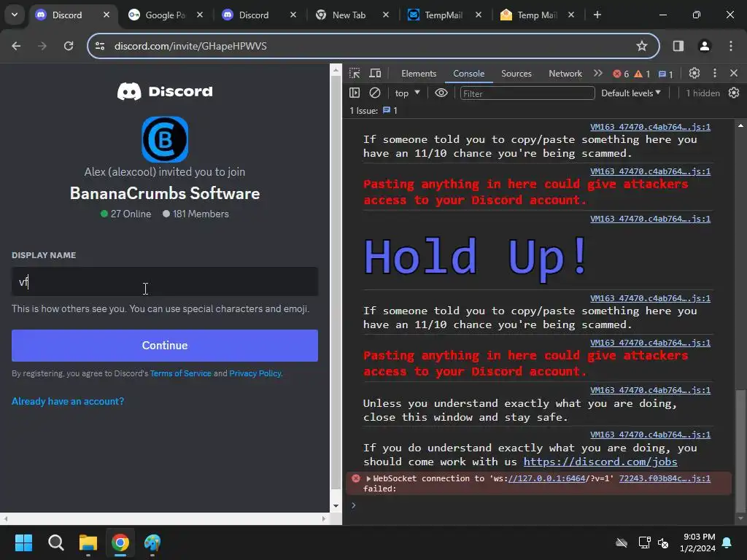Image resolution: width=747 pixels, height=560 pixels.
Task: Expand the WebSocket connection error entry
Action: pos(368,478)
